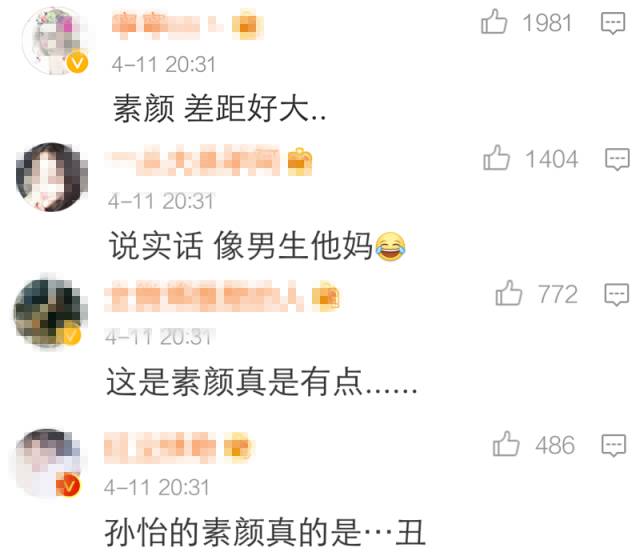Like the comment with 1404 likes
Screen dimensions: 640x556
(496, 158)
